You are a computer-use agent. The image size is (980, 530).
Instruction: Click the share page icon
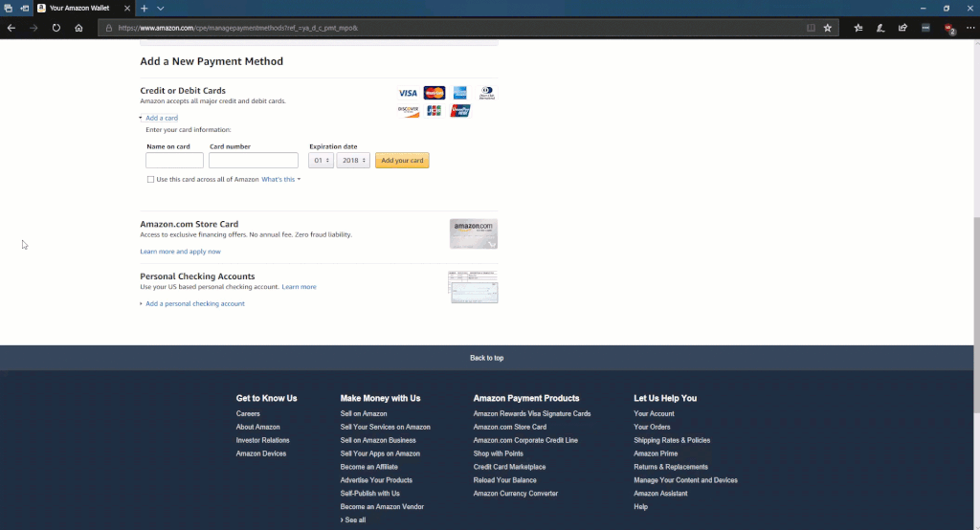pyautogui.click(x=902, y=28)
